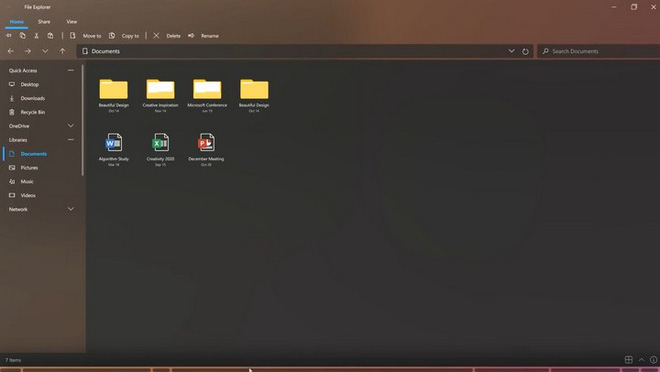Viewport: 660px width, 372px height.
Task: Open the address bar history dropdown
Action: pyautogui.click(x=511, y=51)
